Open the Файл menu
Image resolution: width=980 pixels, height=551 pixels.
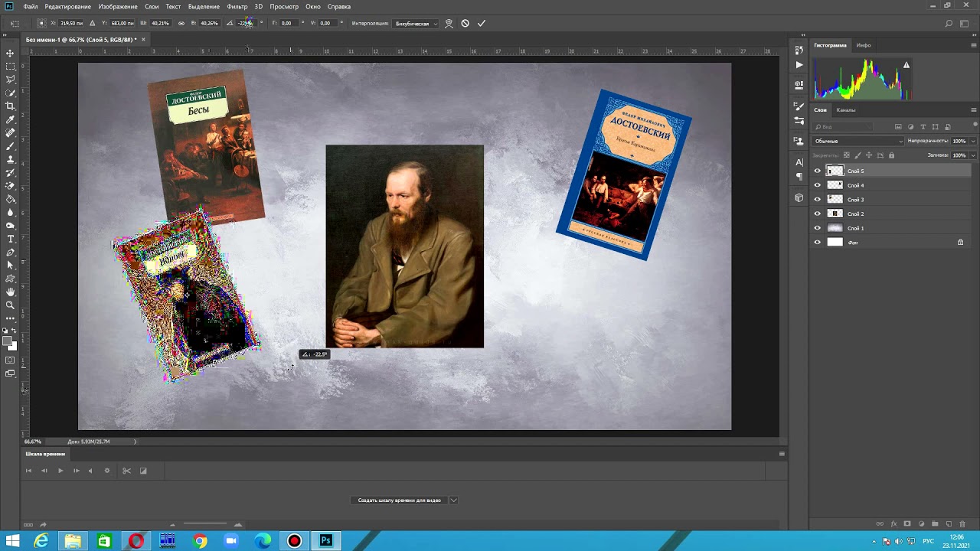31,6
